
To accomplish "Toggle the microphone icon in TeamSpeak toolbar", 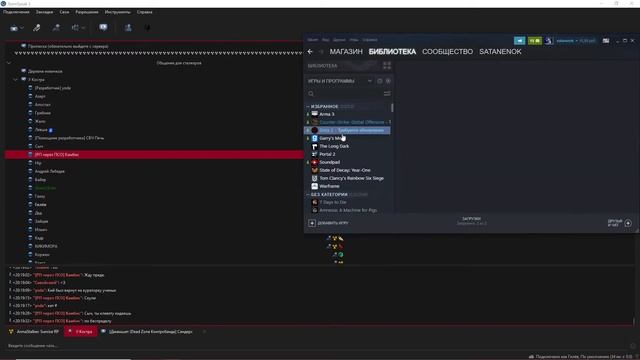I will 147,28.
